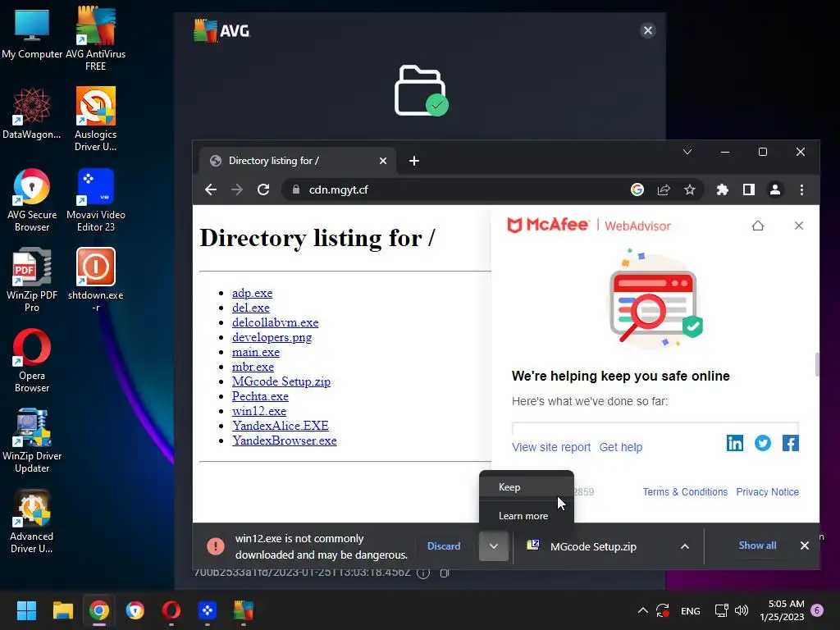Click McAfee WebAdvisor home icon
The width and height of the screenshot is (840, 630).
coord(757,226)
